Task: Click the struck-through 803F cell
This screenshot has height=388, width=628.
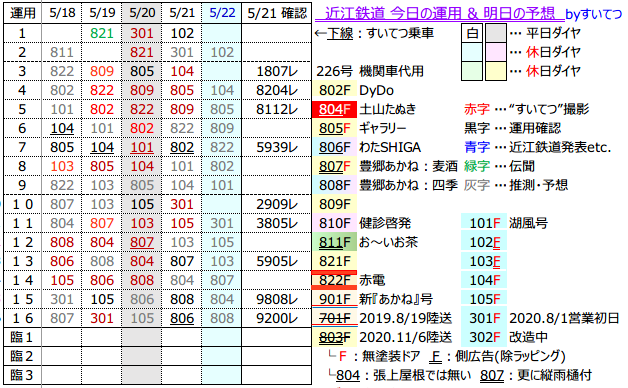Action: pyautogui.click(x=334, y=338)
